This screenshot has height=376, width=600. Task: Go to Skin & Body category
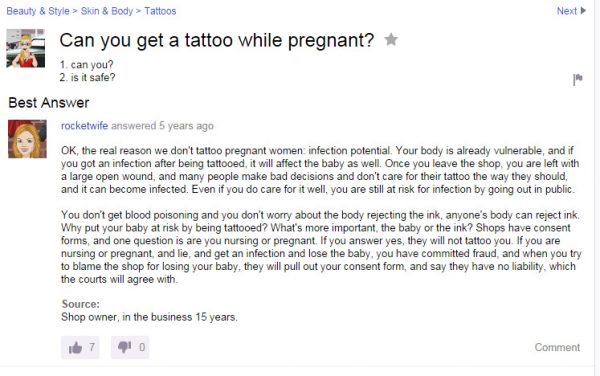click(107, 11)
